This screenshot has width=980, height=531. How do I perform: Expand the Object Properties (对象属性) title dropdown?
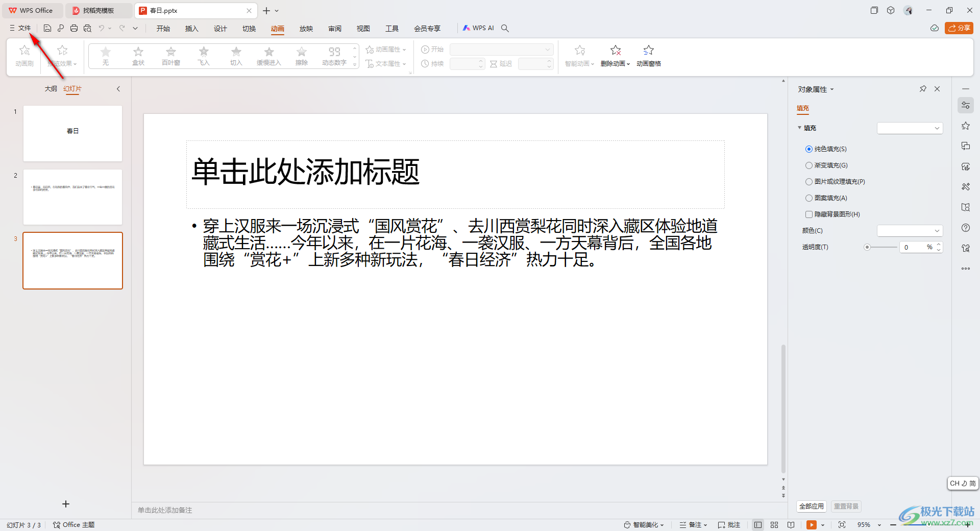[x=816, y=89]
